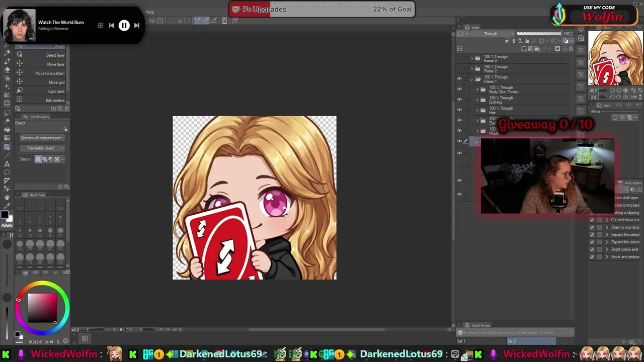The height and width of the screenshot is (362, 644).
Task: Collapse the Frame 1 folder
Action: pyautogui.click(x=471, y=79)
